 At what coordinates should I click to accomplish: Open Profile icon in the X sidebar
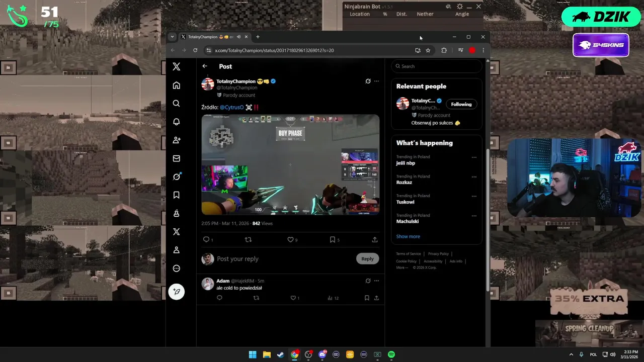click(x=176, y=250)
